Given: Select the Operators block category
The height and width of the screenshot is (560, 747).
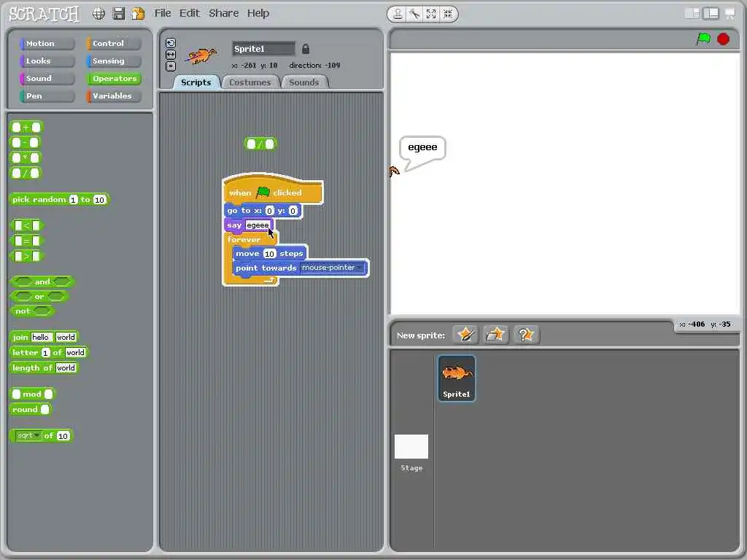Looking at the screenshot, I should click(x=113, y=79).
